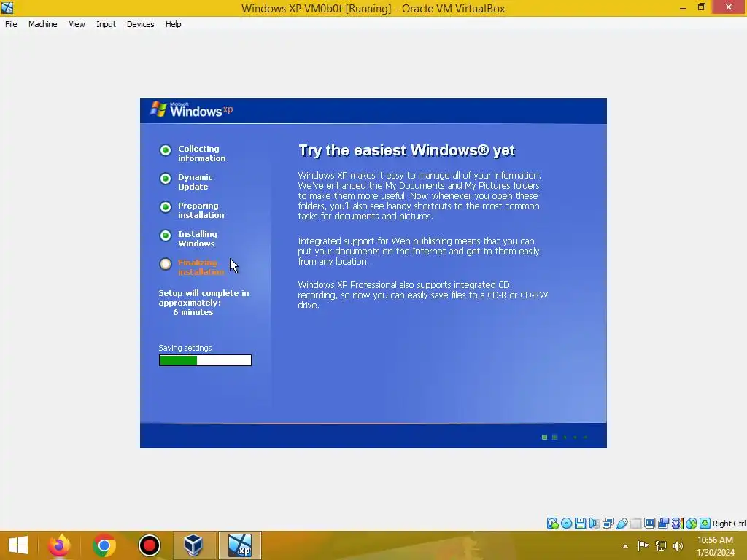Click the VirtualBox window title icon
Screen dimensions: 747x560
[x=7, y=7]
